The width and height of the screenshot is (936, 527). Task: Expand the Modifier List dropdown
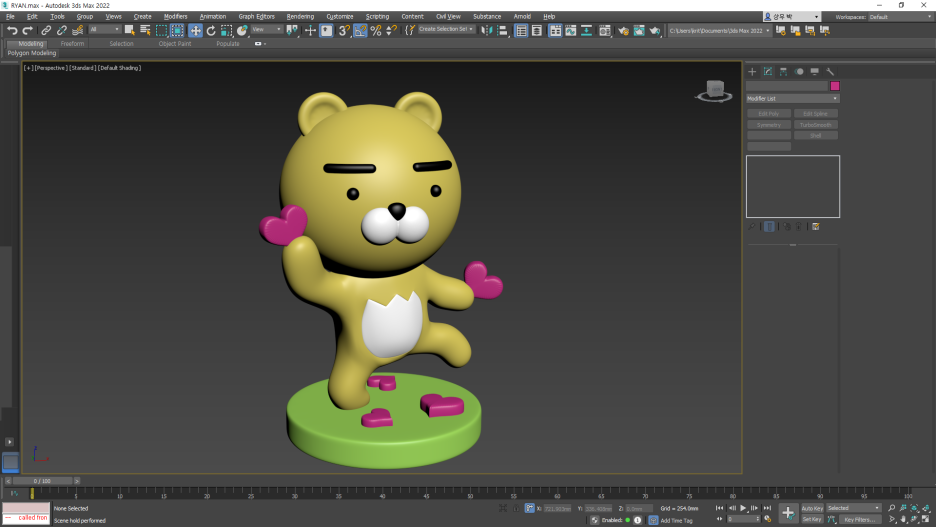[x=793, y=98]
